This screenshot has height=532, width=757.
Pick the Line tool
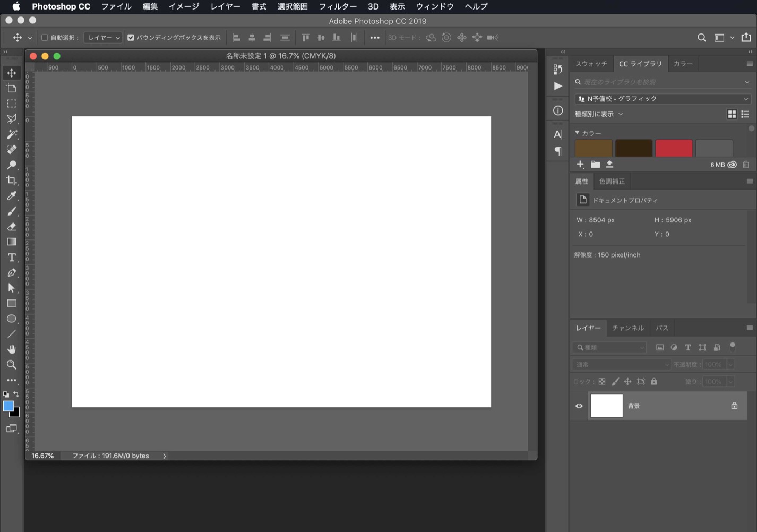tap(12, 334)
